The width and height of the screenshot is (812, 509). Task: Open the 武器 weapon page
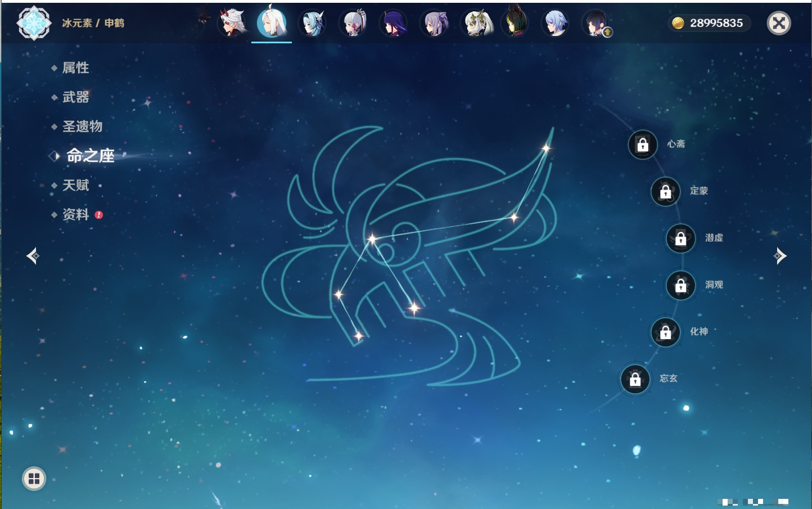pos(75,97)
